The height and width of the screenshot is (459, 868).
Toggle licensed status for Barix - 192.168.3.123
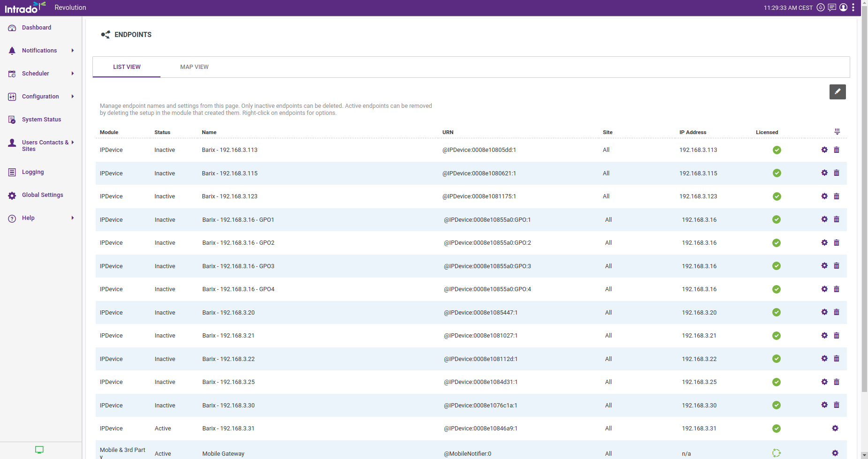coord(777,196)
